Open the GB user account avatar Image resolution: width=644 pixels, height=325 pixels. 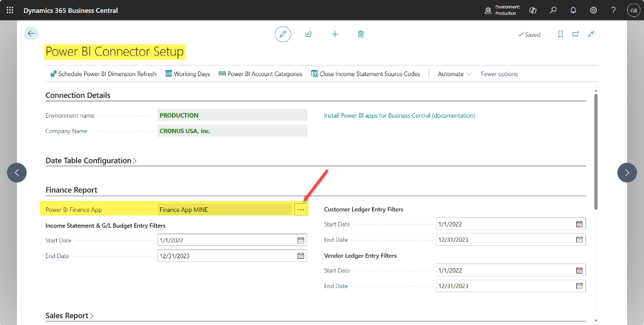click(633, 11)
